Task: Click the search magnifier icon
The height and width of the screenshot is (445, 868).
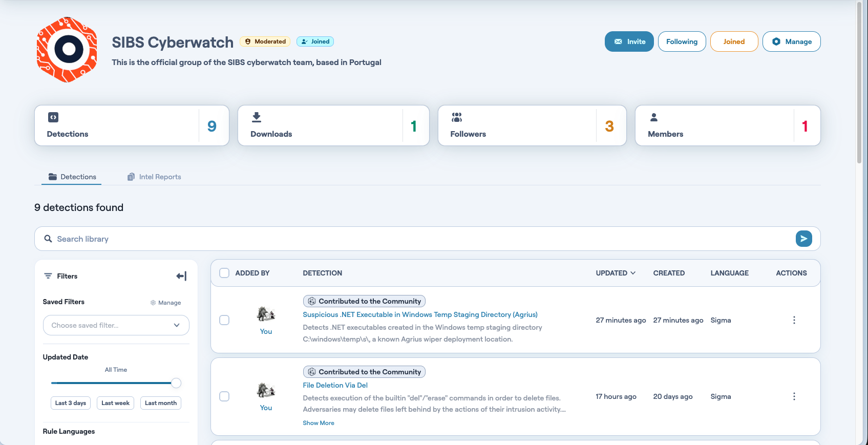Action: point(48,239)
